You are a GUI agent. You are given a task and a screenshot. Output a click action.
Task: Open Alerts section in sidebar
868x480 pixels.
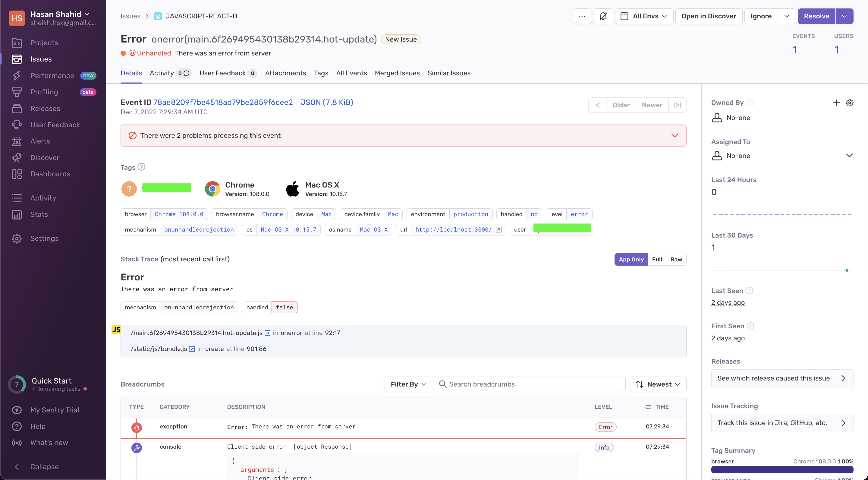[39, 141]
